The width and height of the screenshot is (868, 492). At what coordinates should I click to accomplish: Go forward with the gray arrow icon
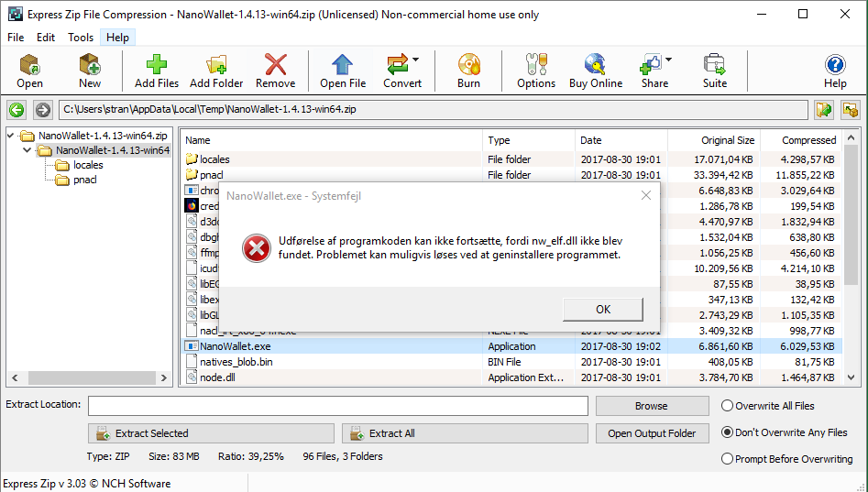tap(42, 110)
